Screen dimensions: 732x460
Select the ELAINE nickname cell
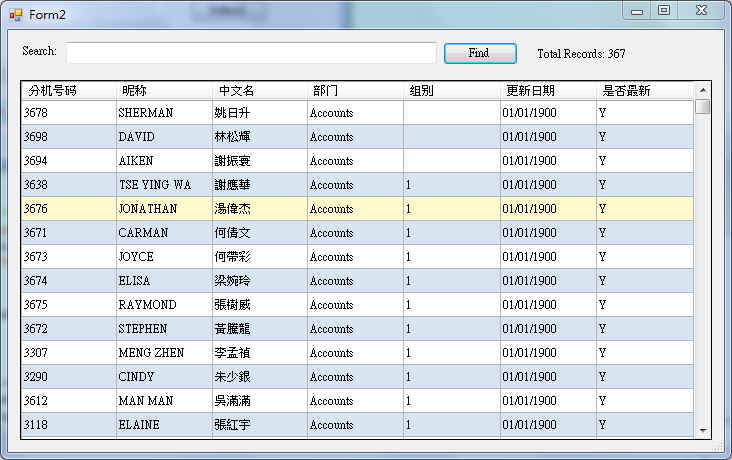(164, 425)
